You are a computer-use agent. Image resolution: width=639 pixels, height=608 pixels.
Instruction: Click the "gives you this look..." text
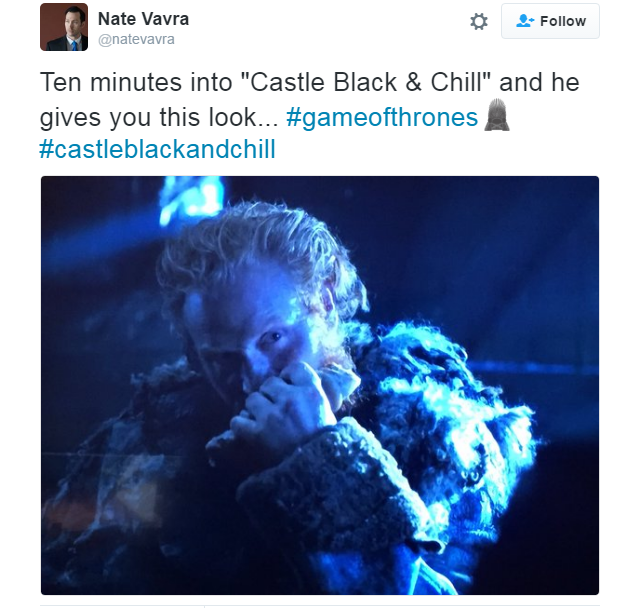(x=159, y=117)
